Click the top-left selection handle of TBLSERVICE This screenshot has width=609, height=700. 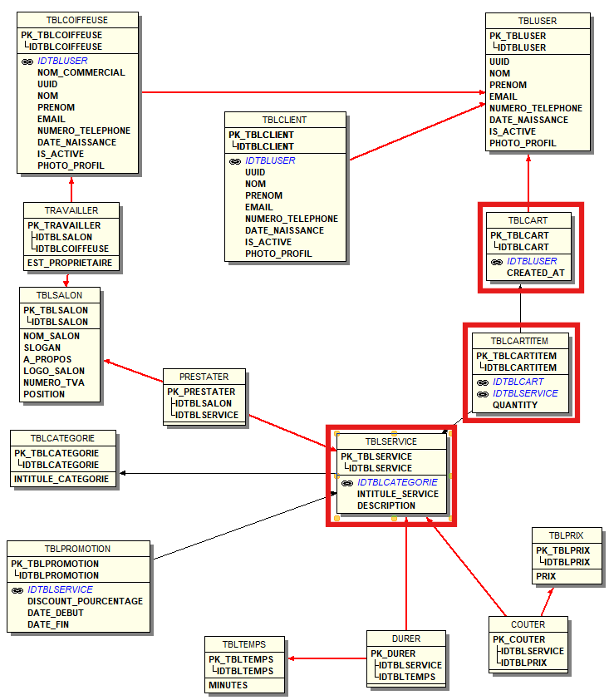(336, 434)
